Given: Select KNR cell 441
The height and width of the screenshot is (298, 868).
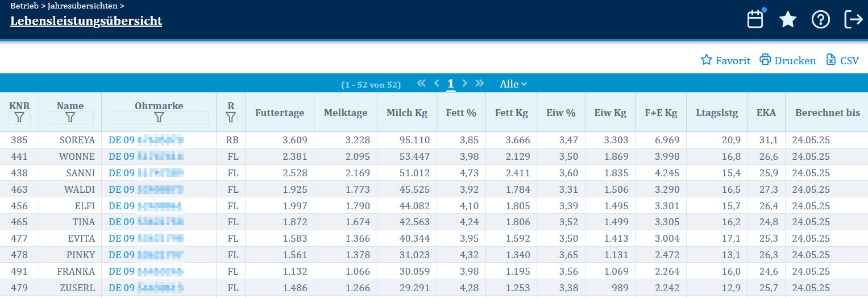Looking at the screenshot, I should pos(19,156).
